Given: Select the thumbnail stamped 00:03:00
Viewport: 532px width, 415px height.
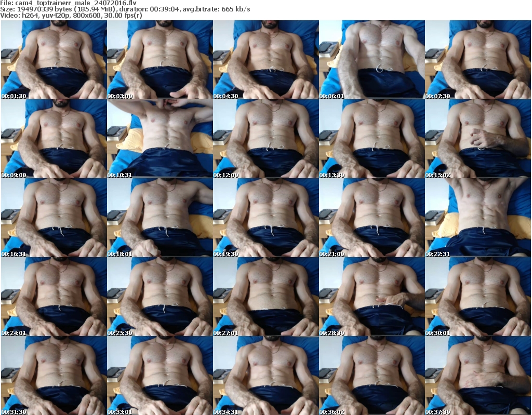Looking at the screenshot, I should click(x=160, y=60).
